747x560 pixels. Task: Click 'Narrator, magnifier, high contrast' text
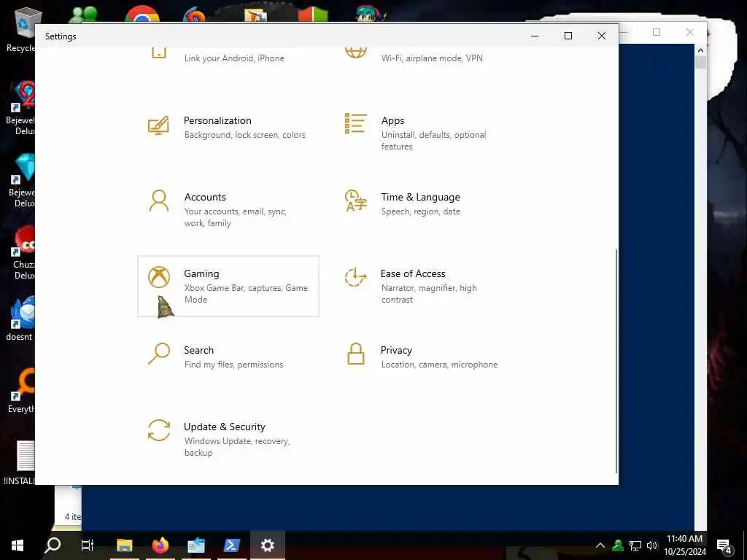pyautogui.click(x=429, y=294)
